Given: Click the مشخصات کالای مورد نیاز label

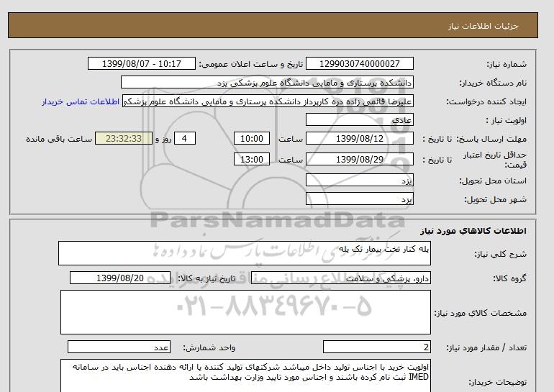Looking at the screenshot, I should click(480, 313).
